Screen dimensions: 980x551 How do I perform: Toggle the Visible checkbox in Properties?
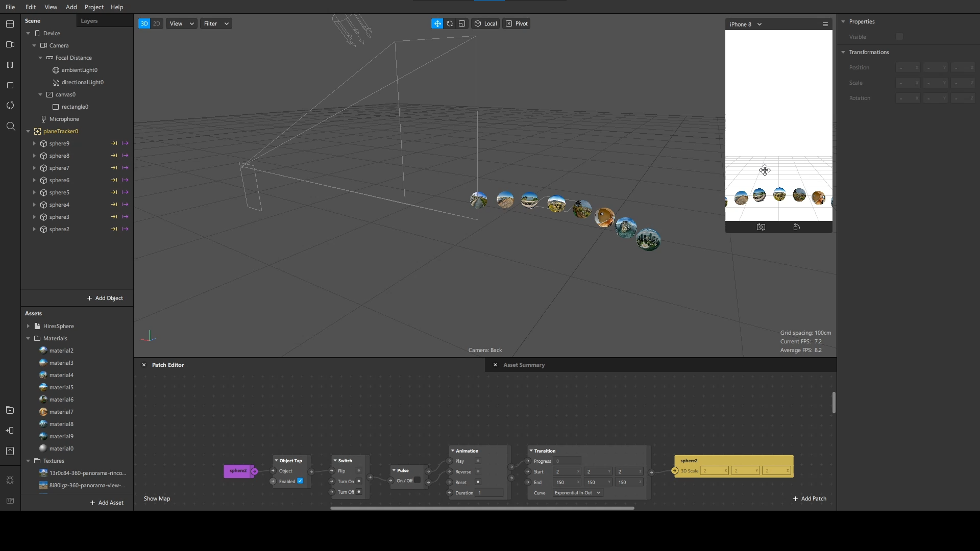click(899, 36)
